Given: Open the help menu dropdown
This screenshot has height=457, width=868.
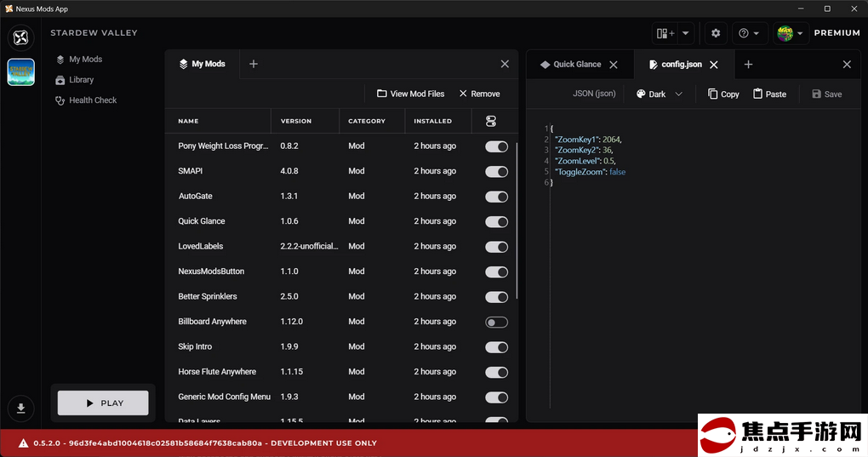Looking at the screenshot, I should [749, 33].
